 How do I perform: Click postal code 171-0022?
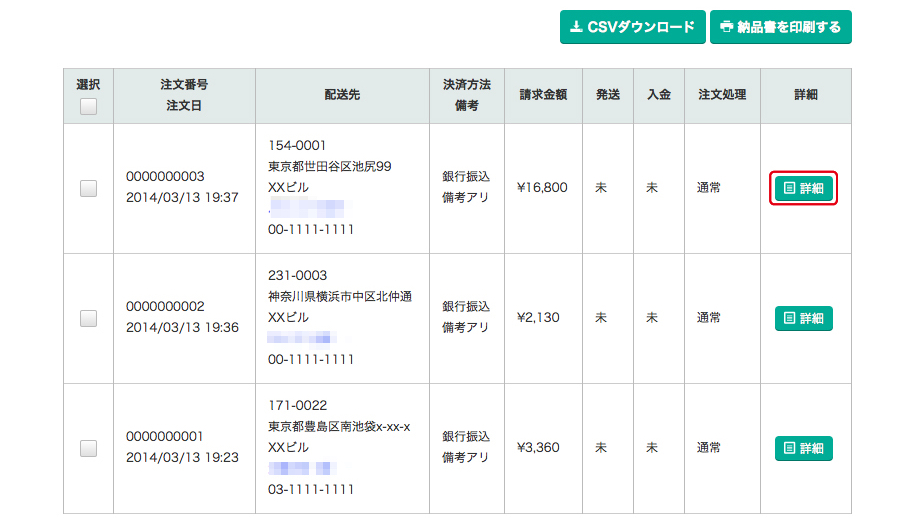[x=297, y=406]
